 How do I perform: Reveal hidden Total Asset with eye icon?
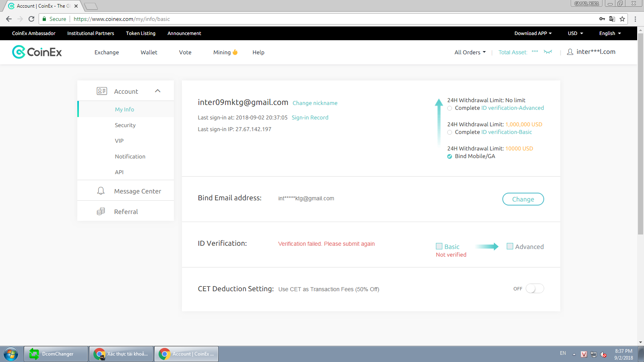point(548,52)
